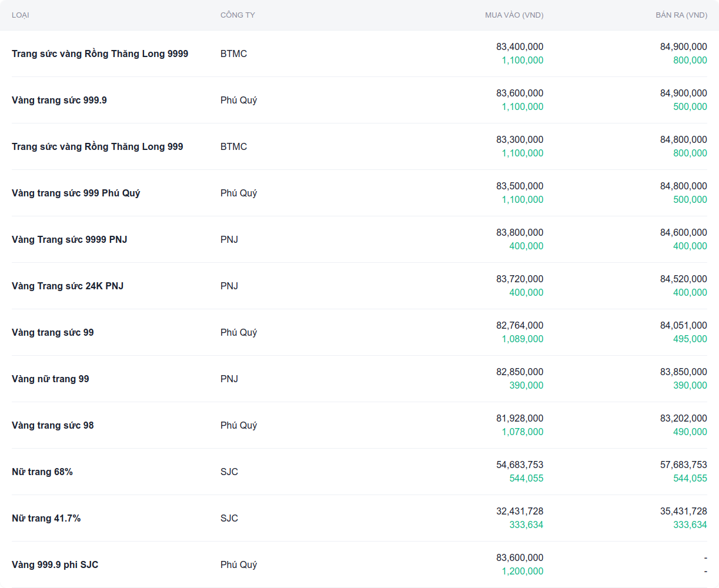Click the LOẠI column header
The image size is (719, 588).
[x=21, y=15]
